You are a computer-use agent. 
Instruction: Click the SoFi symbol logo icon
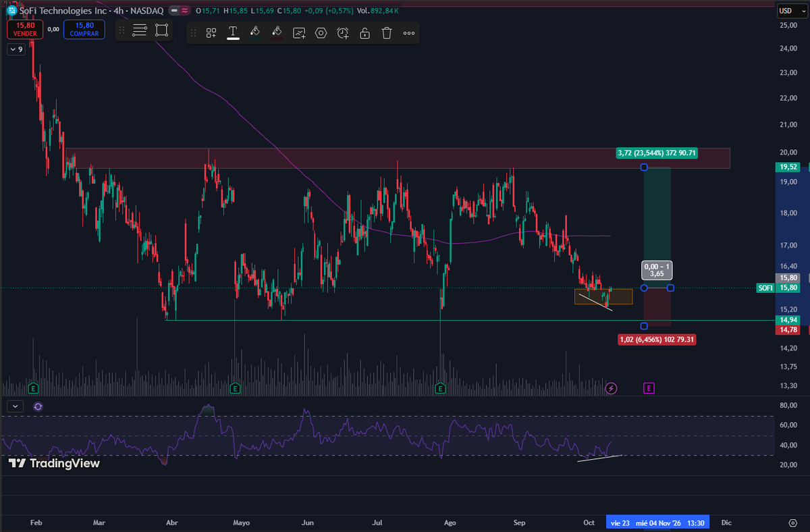[x=11, y=11]
